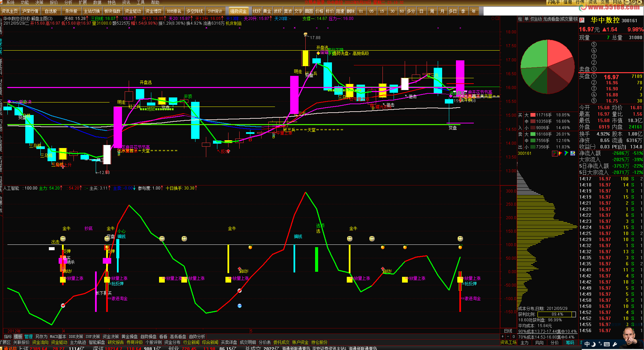
Task: Select the 黄金 golden-ratio drawing tool
Action: (x=267, y=11)
